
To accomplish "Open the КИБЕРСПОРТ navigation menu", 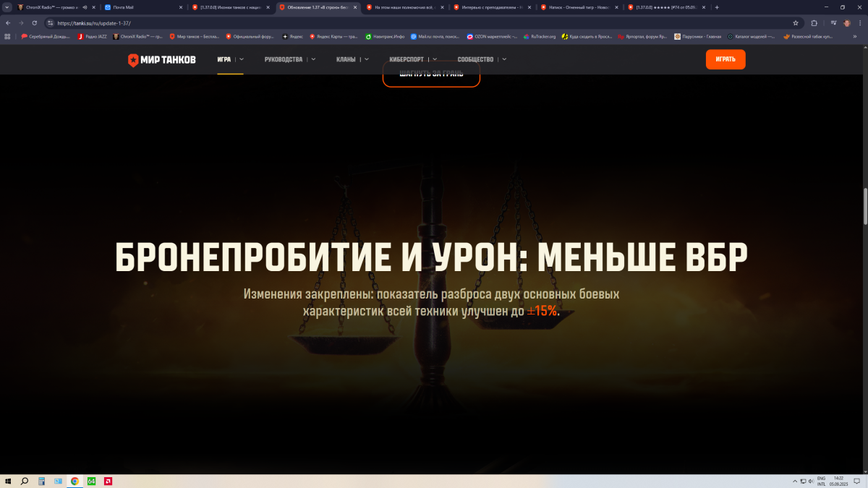I will [x=407, y=59].
